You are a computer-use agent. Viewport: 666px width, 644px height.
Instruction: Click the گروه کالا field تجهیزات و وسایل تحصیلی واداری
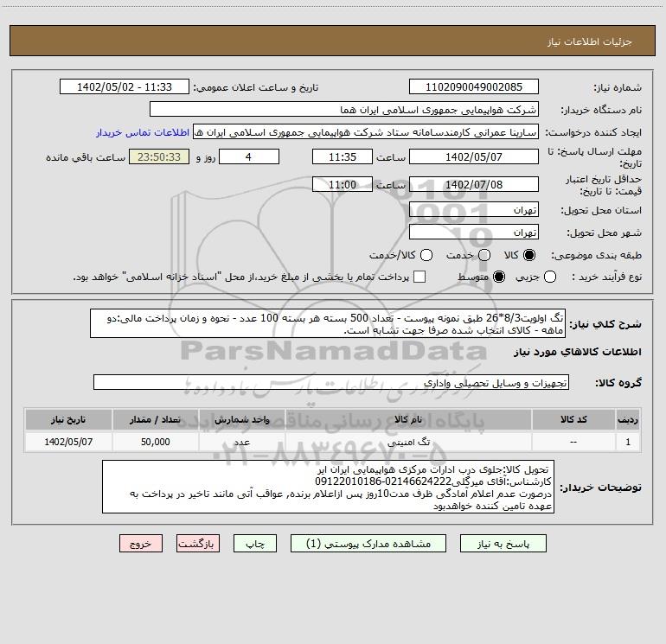coord(331,382)
